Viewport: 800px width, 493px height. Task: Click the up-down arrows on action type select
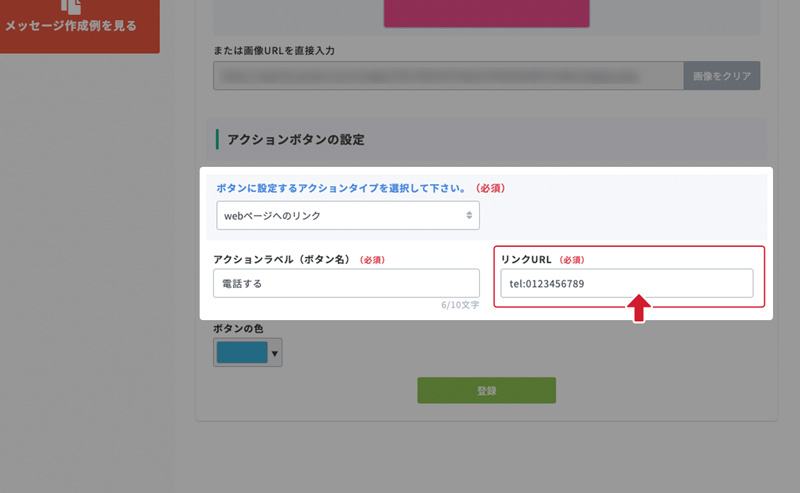[x=469, y=215]
